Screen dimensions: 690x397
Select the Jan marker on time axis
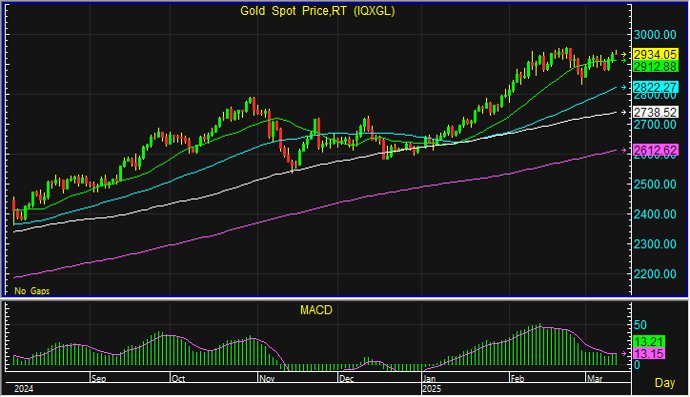tap(429, 378)
